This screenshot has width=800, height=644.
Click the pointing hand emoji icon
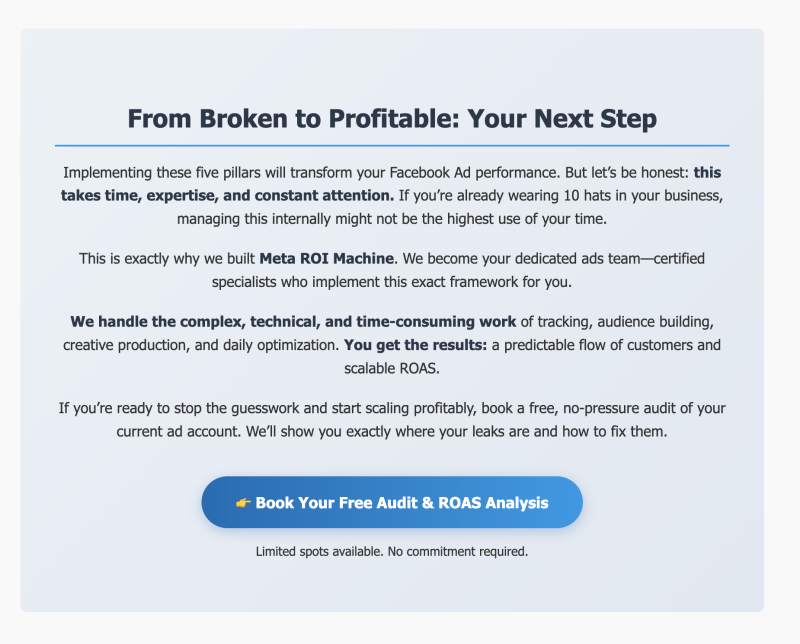click(243, 503)
